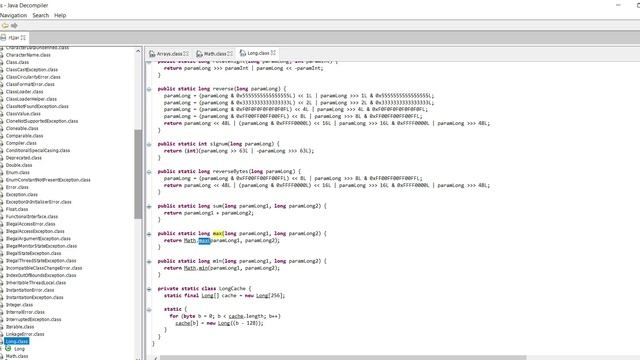This screenshot has width=640, height=360.
Task: Select IndexOutOfBoundsException.class in the tree
Action: 41,275
